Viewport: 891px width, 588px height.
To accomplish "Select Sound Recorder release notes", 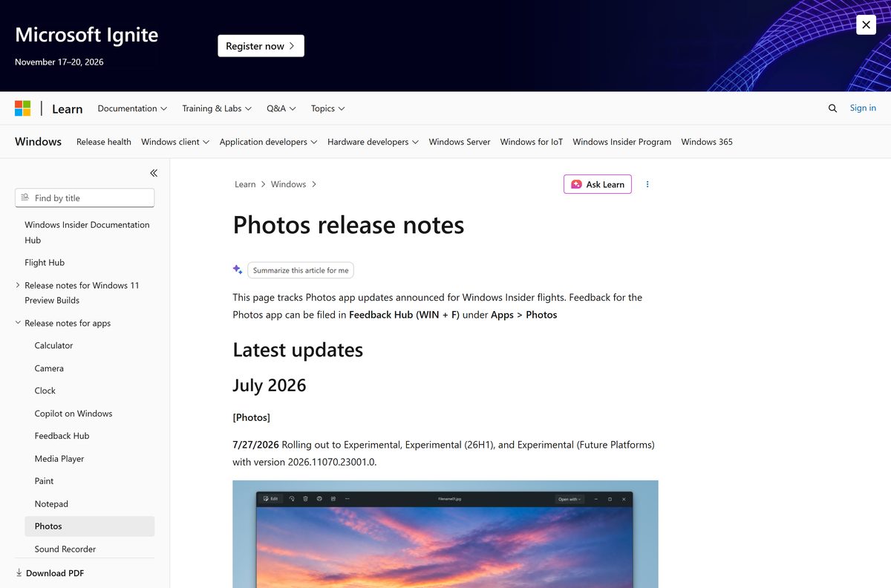I will pos(65,549).
